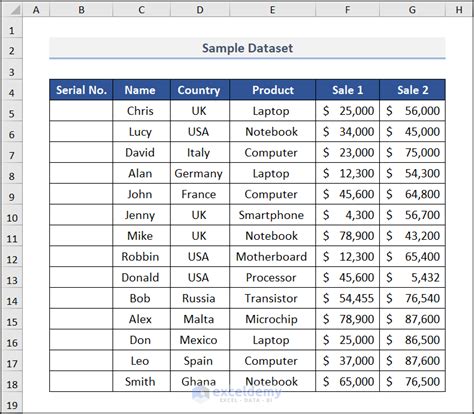Select the cell containing Bob
Screen dimensions: 474x414
click(x=141, y=298)
